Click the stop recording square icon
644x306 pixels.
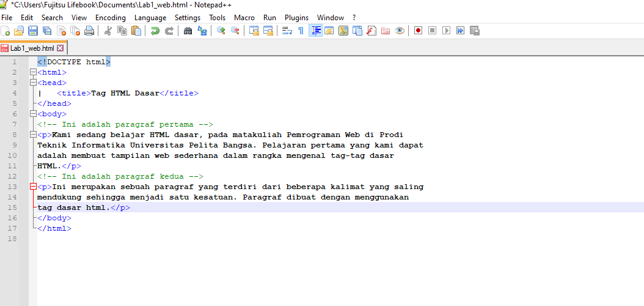432,31
